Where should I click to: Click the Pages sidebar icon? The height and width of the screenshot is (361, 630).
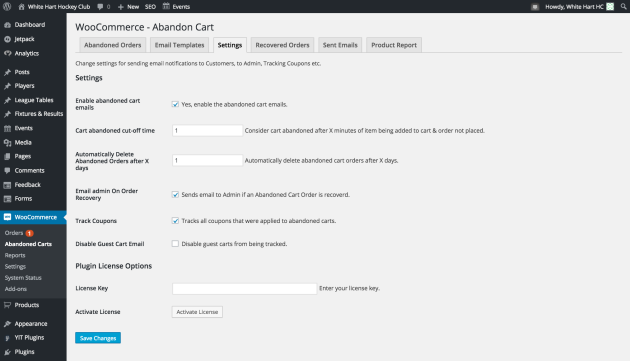click(x=7, y=156)
